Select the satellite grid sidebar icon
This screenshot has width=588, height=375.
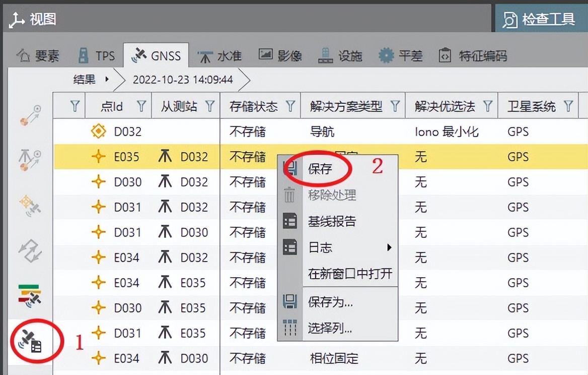pos(30,205)
